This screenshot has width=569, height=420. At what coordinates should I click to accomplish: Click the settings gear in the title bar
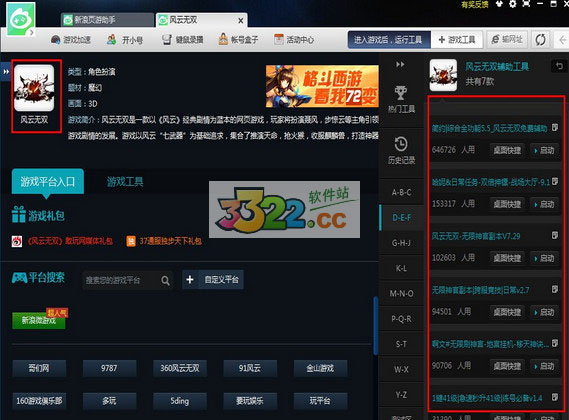pos(512,4)
